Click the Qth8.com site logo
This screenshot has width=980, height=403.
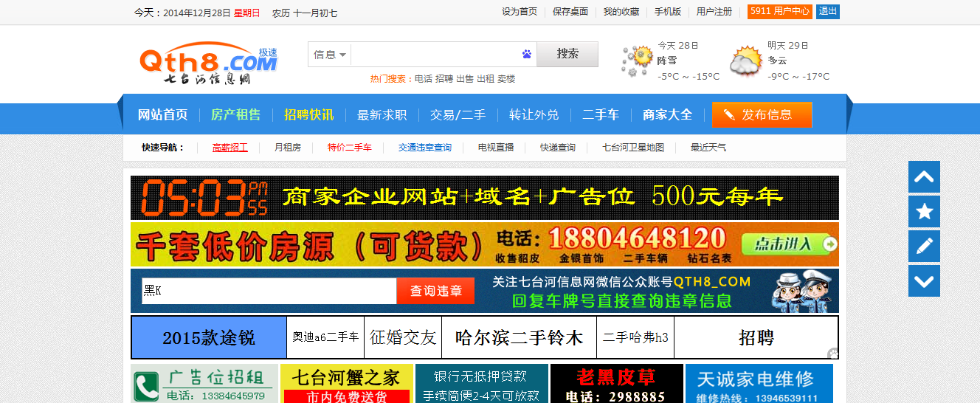[x=207, y=62]
